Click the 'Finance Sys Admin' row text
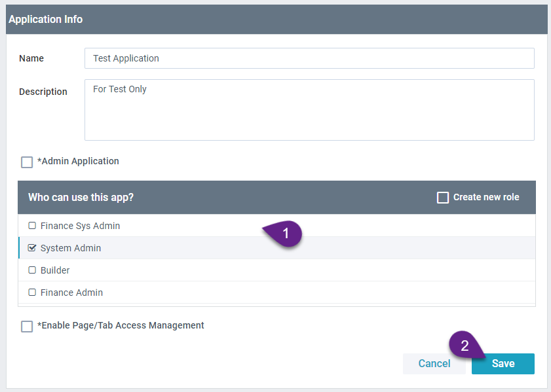The image size is (551, 392). pyautogui.click(x=80, y=226)
